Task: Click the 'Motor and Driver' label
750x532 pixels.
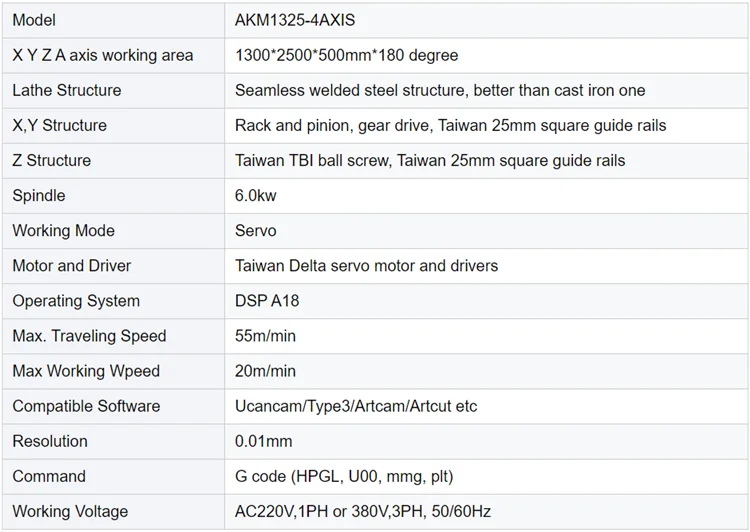Action: [x=72, y=266]
